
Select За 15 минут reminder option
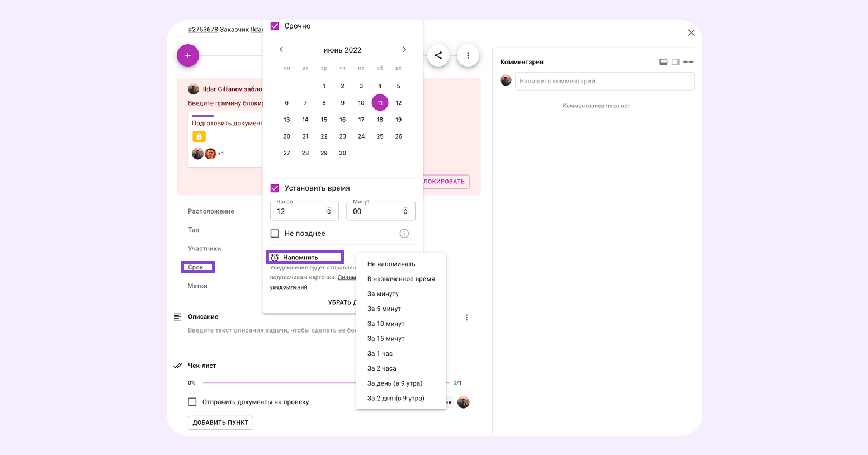click(x=386, y=339)
